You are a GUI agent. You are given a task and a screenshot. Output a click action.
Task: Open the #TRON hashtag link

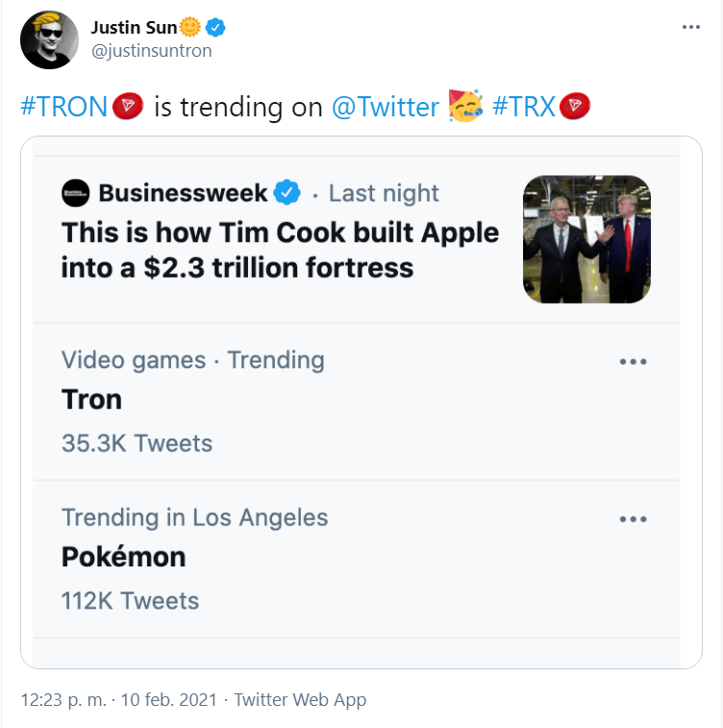64,107
